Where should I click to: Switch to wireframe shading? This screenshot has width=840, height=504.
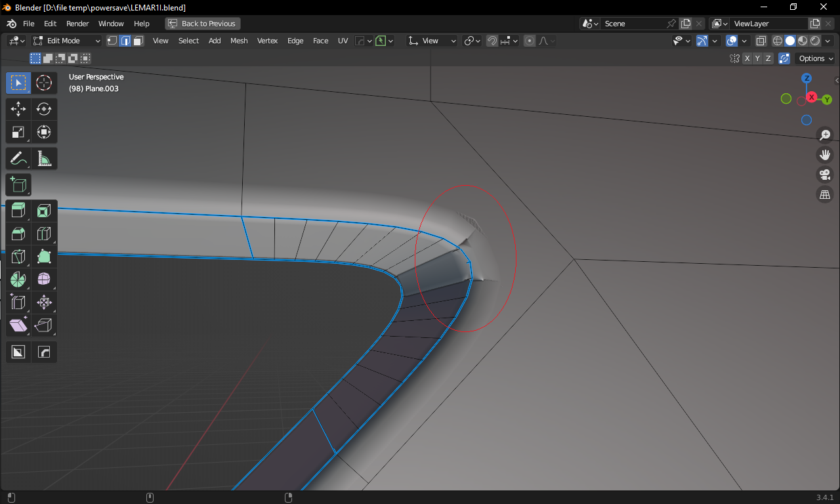point(778,41)
